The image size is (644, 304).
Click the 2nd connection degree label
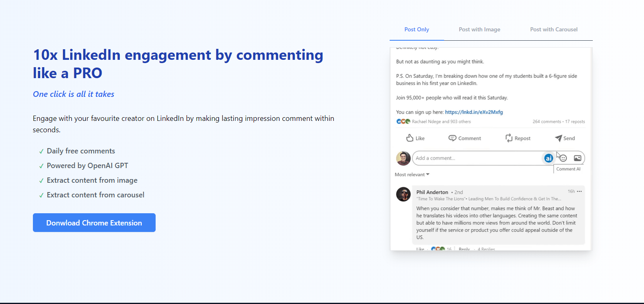coord(459,192)
